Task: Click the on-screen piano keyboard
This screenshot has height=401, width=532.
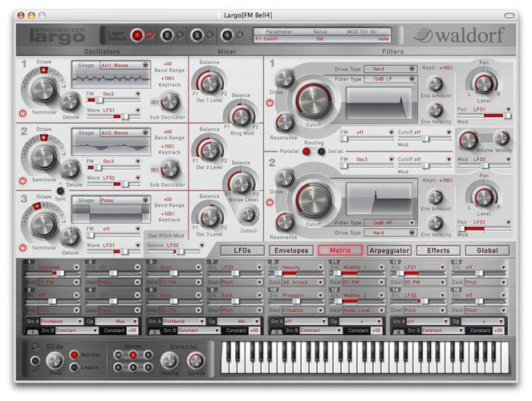Action: coord(365,357)
